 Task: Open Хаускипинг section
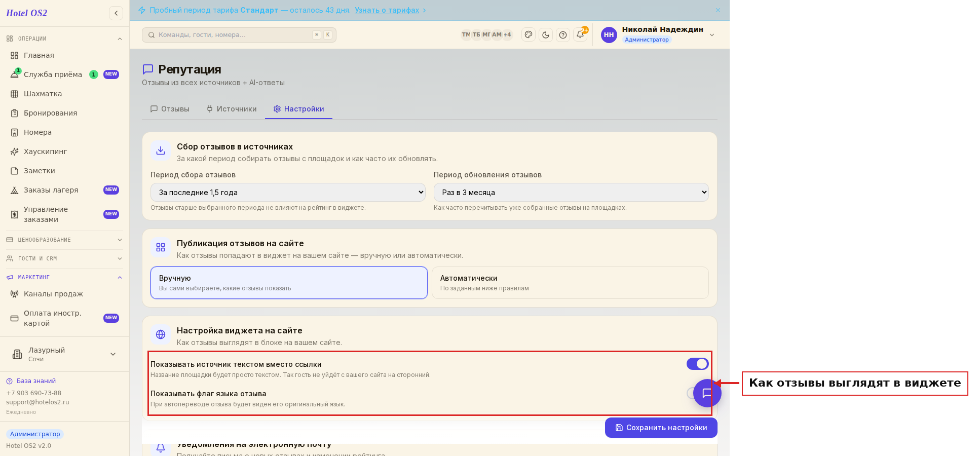coord(64,151)
